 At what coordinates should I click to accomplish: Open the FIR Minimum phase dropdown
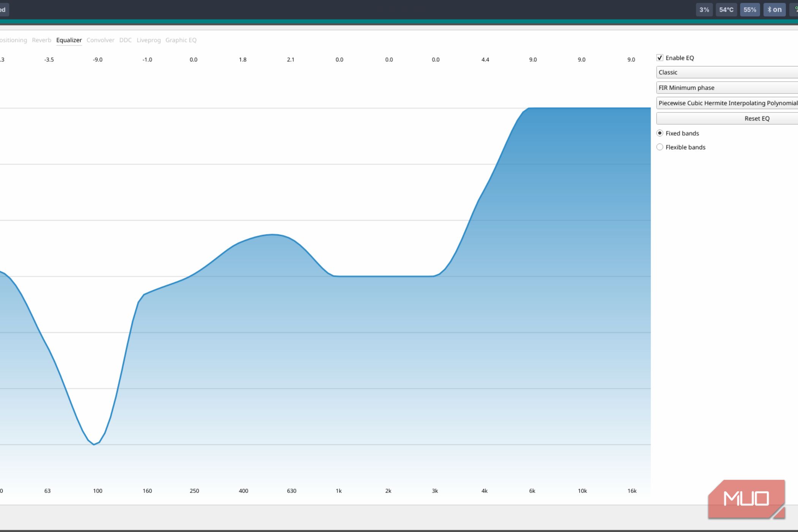pos(727,87)
